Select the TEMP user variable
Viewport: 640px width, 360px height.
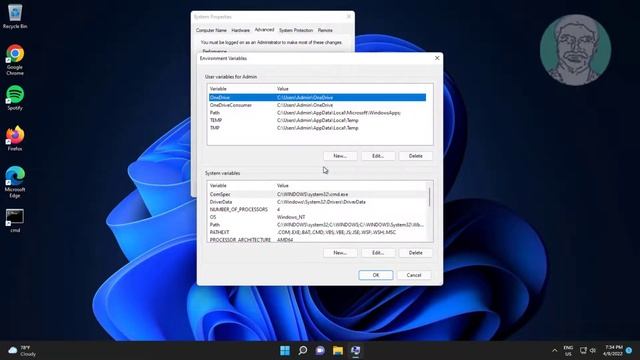[x=317, y=120]
